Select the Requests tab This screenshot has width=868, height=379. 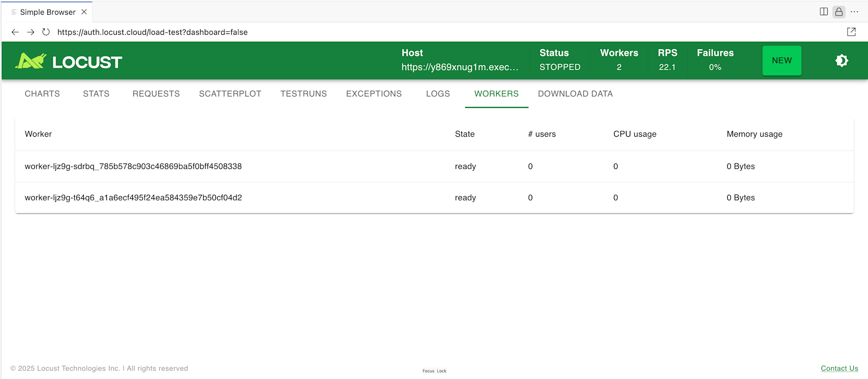pos(156,94)
